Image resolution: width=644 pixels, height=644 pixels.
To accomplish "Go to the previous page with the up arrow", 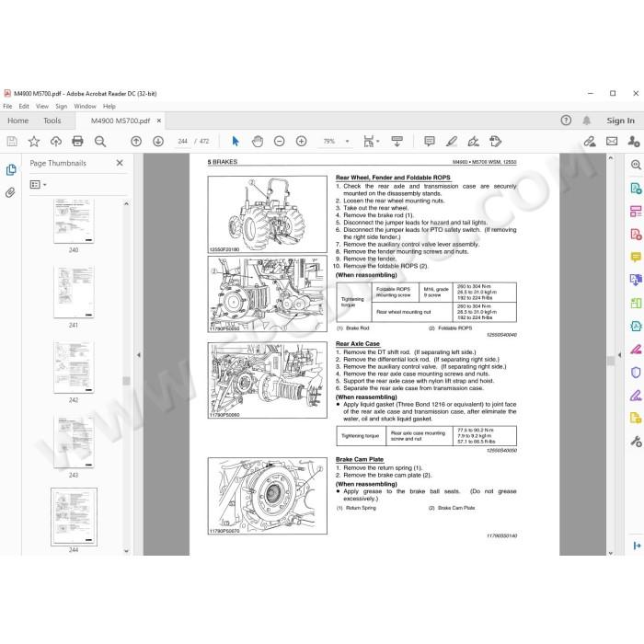I will pos(136,142).
